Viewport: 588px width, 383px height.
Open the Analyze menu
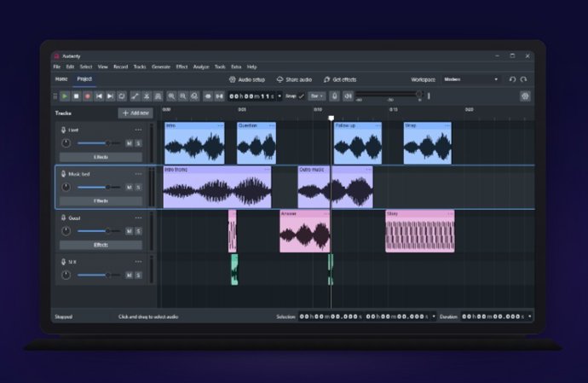201,67
